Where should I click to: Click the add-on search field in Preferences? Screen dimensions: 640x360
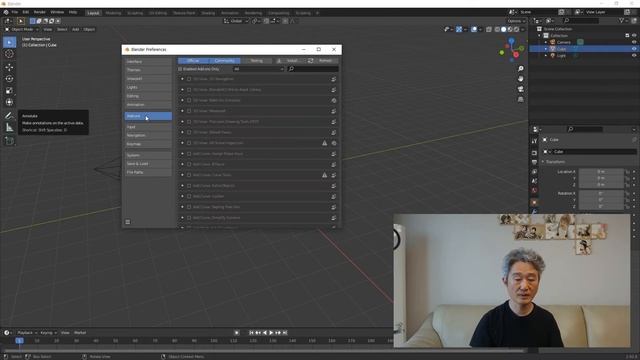(x=313, y=69)
